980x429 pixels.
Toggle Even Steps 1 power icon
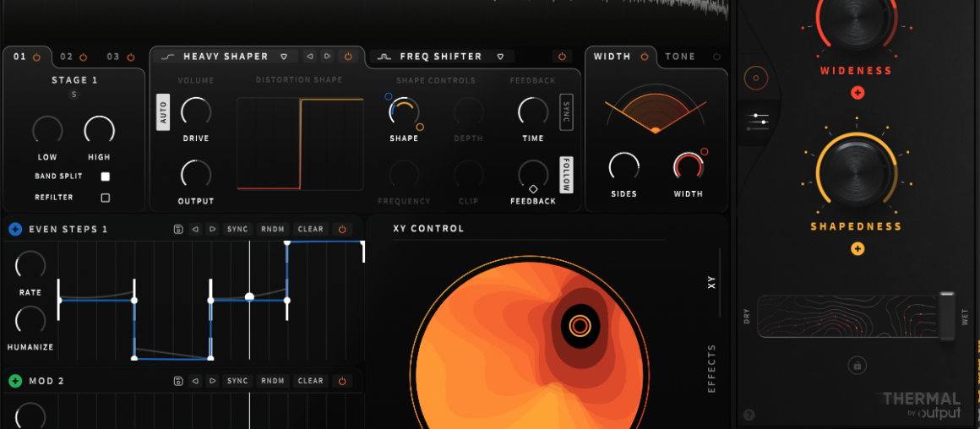tap(342, 229)
